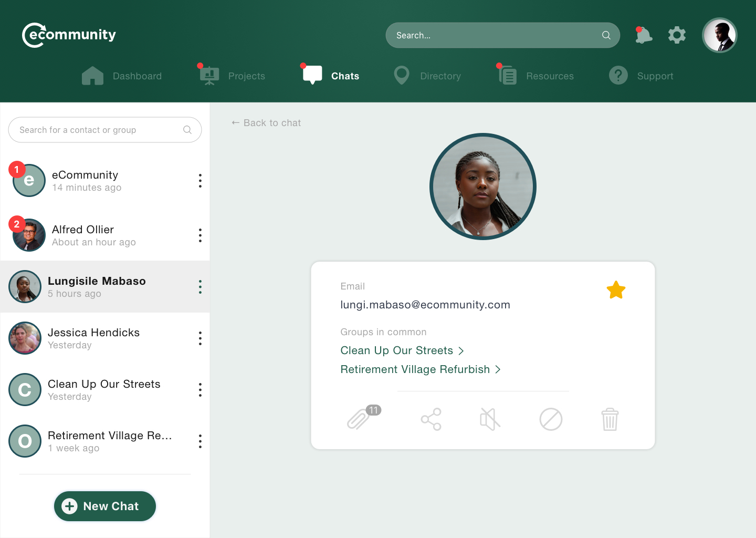756x538 pixels.
Task: Click Alfred Ollier's avatar photo
Action: tap(29, 235)
